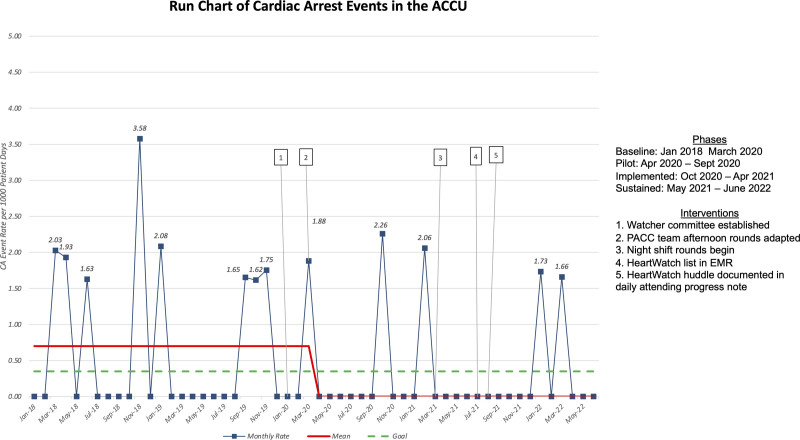Click the 5.00 y-axis label
This screenshot has height=440, width=800.
click(16, 37)
